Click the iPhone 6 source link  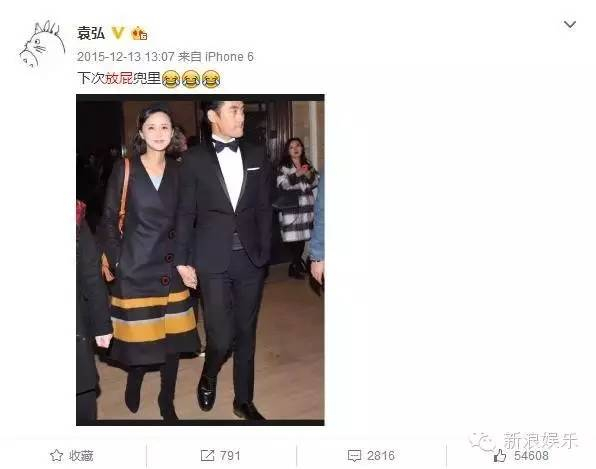point(230,57)
